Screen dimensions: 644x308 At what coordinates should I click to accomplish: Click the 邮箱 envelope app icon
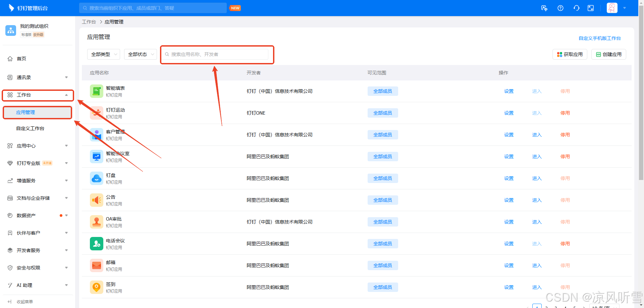97,265
